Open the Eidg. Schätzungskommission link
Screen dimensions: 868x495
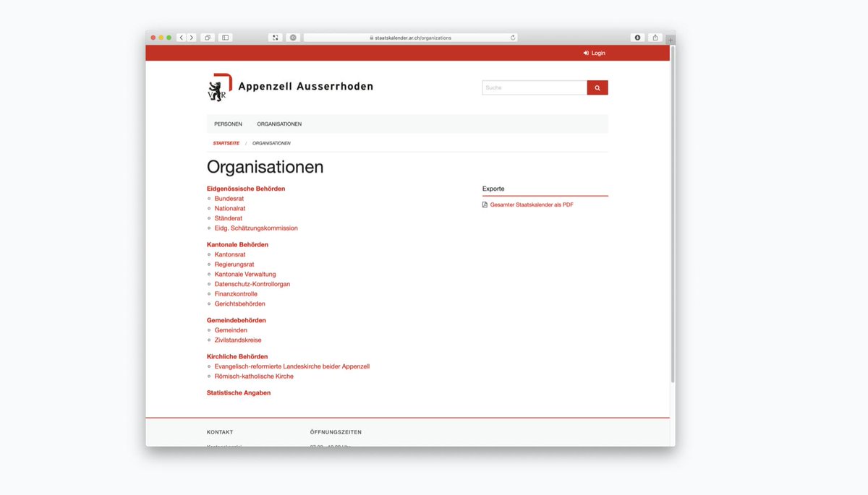coord(256,228)
